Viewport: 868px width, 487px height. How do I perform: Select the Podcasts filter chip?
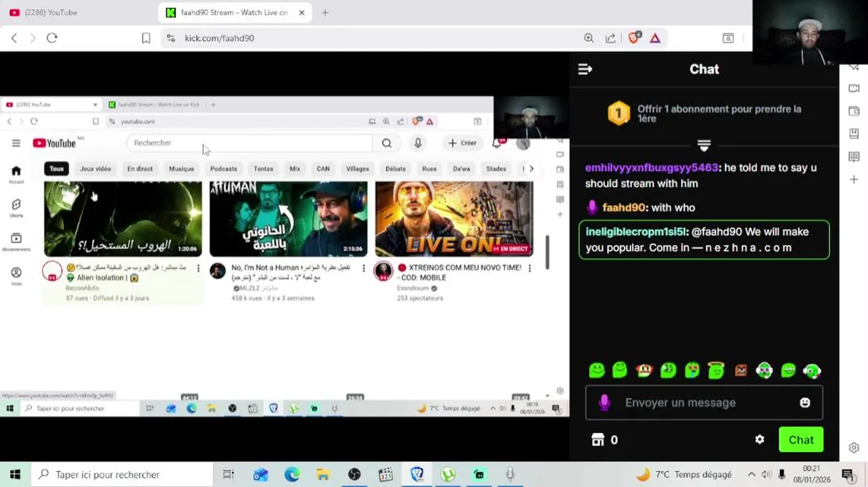pos(224,168)
